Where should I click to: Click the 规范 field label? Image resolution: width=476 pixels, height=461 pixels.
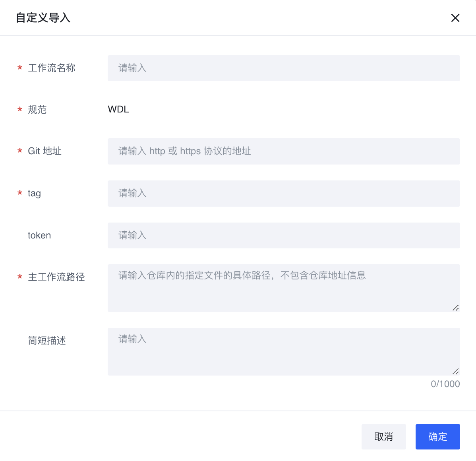[x=37, y=110]
